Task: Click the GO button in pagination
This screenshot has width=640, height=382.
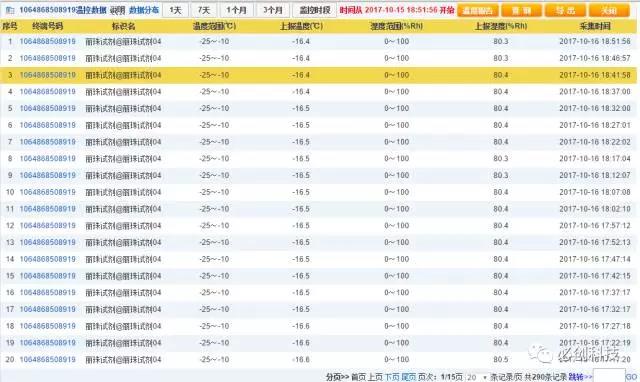Action: click(631, 377)
